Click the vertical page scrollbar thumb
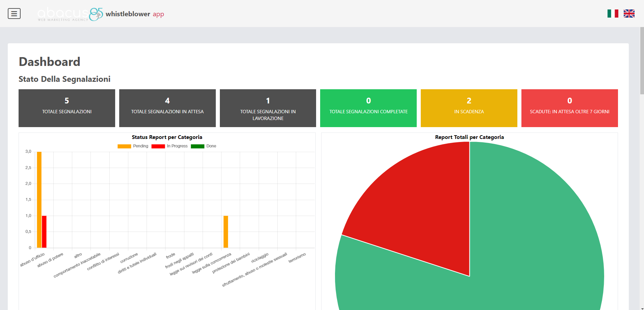This screenshot has width=644, height=310. 642,61
